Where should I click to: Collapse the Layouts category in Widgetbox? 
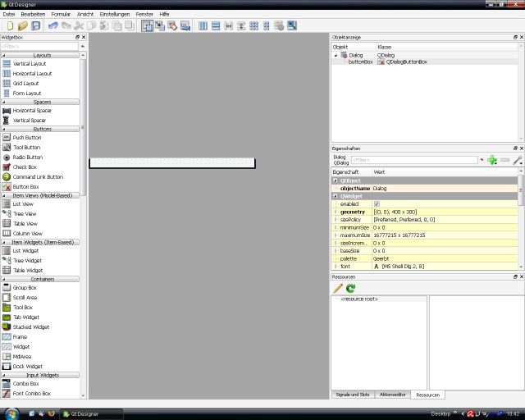point(42,55)
